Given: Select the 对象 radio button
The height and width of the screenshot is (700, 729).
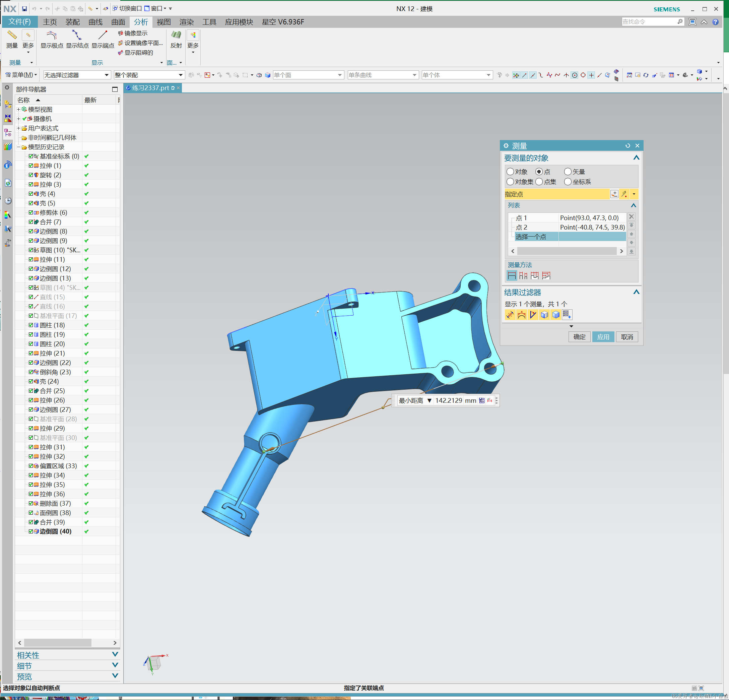Looking at the screenshot, I should pos(510,172).
